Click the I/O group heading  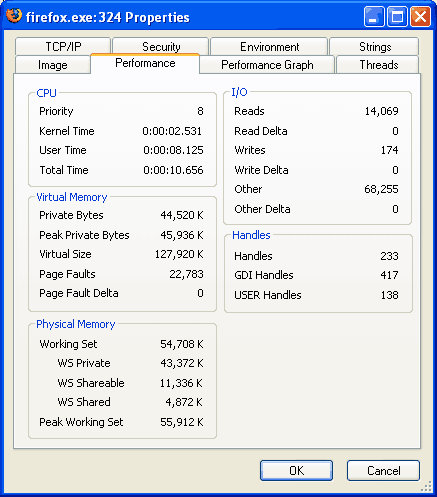click(x=239, y=92)
